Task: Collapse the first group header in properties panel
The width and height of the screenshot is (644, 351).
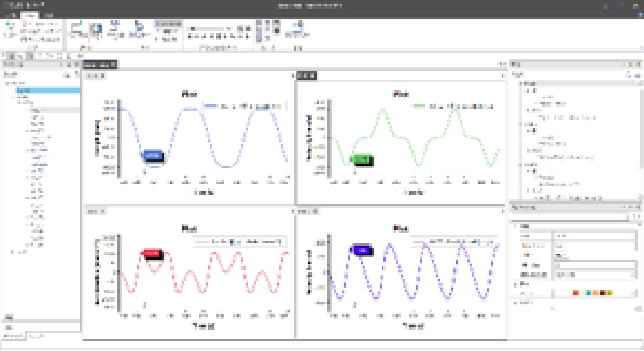Action: (x=516, y=226)
